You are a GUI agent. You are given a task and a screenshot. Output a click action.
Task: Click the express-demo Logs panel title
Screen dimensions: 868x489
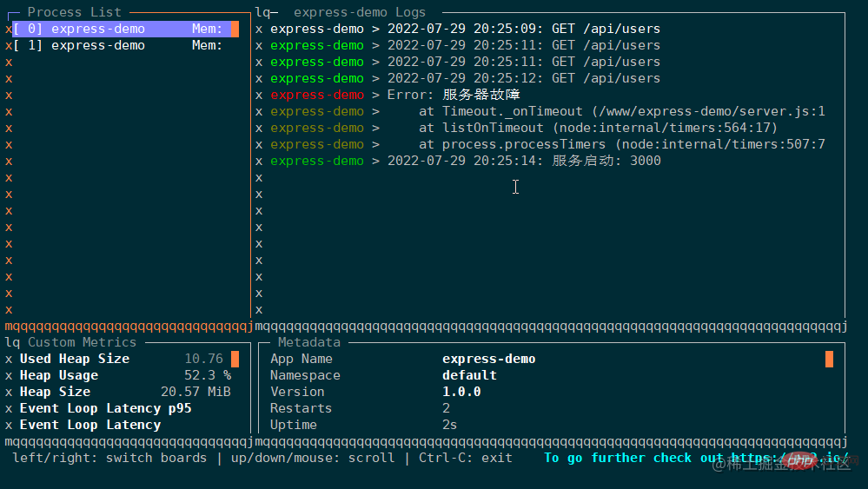tap(359, 12)
